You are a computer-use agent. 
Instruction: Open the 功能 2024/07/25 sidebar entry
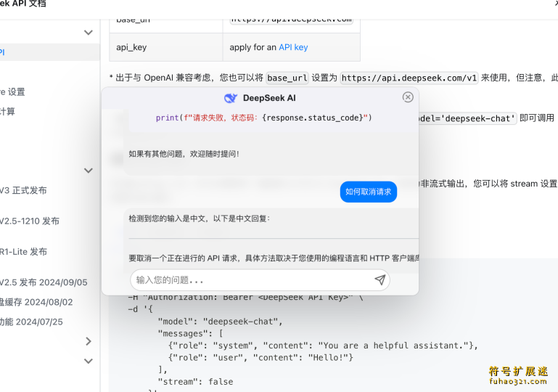31,322
